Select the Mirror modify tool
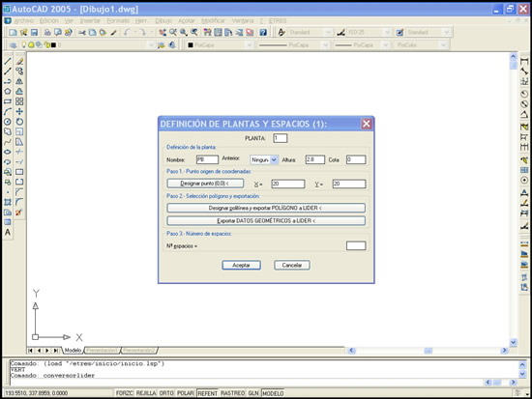Image resolution: width=532 pixels, height=399 pixels. tap(19, 81)
